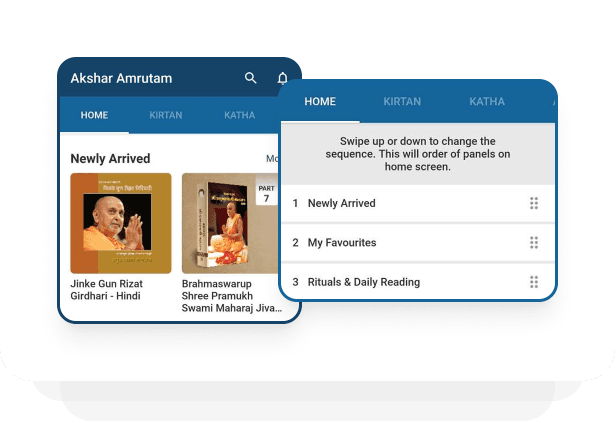The height and width of the screenshot is (421, 615).
Task: Open KIRTAN tab in reorder panel
Action: [x=402, y=101]
